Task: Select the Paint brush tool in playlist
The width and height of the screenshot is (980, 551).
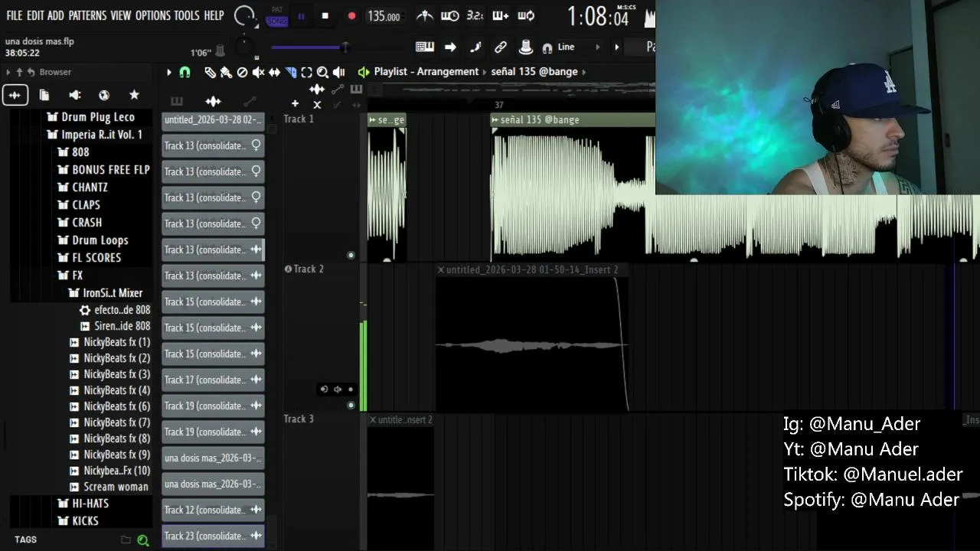Action: click(226, 72)
